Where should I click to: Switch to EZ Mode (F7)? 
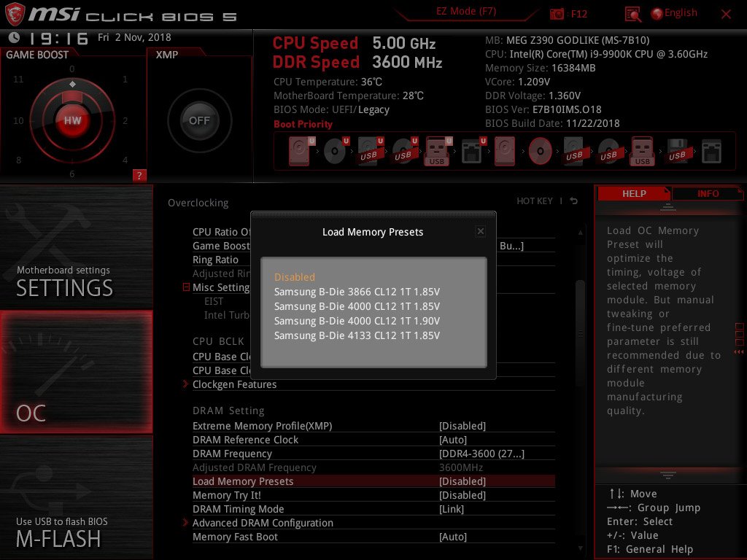(x=466, y=11)
